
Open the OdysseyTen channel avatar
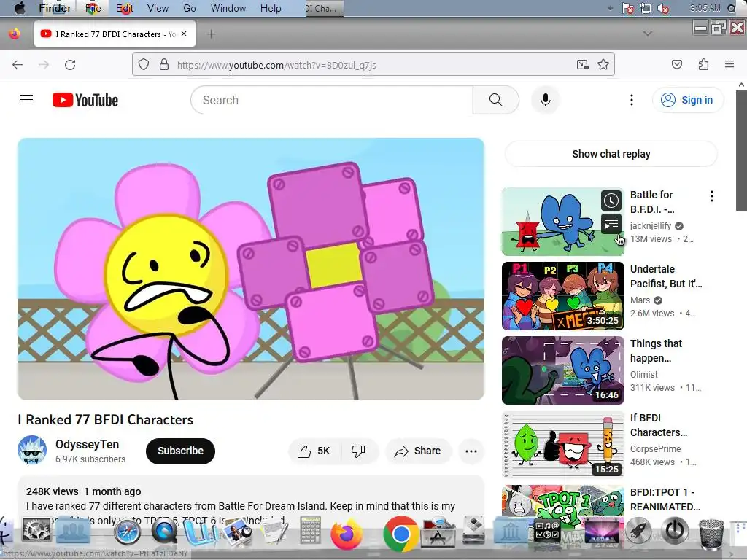(x=32, y=450)
